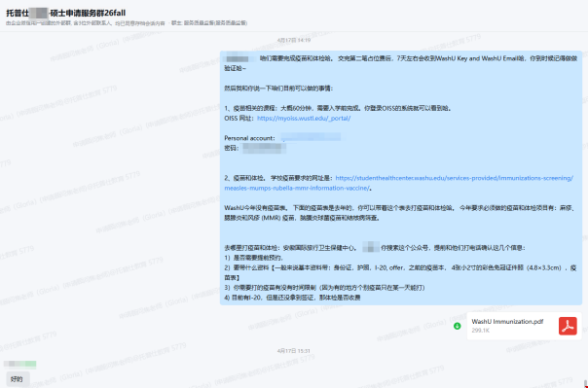Click the 密码: label in message

pos(232,149)
